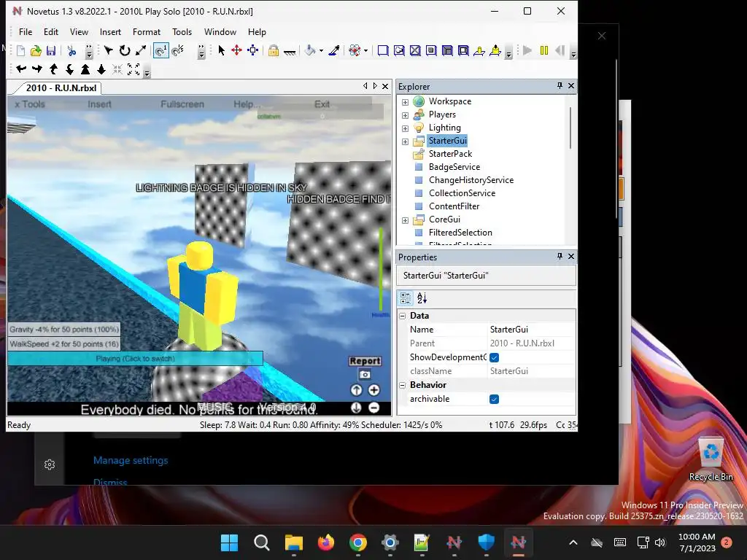
Task: Open the paint bucket color dropdown arrow
Action: 321,51
